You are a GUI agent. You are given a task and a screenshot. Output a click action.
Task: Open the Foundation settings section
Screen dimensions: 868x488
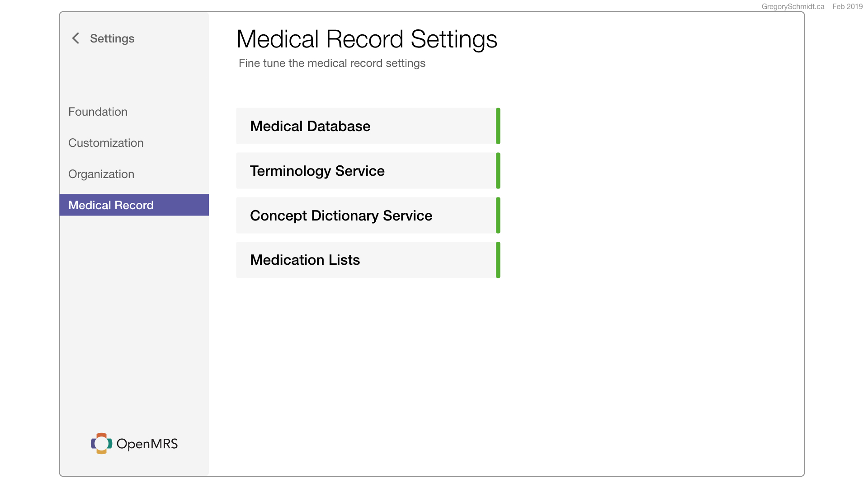[98, 112]
